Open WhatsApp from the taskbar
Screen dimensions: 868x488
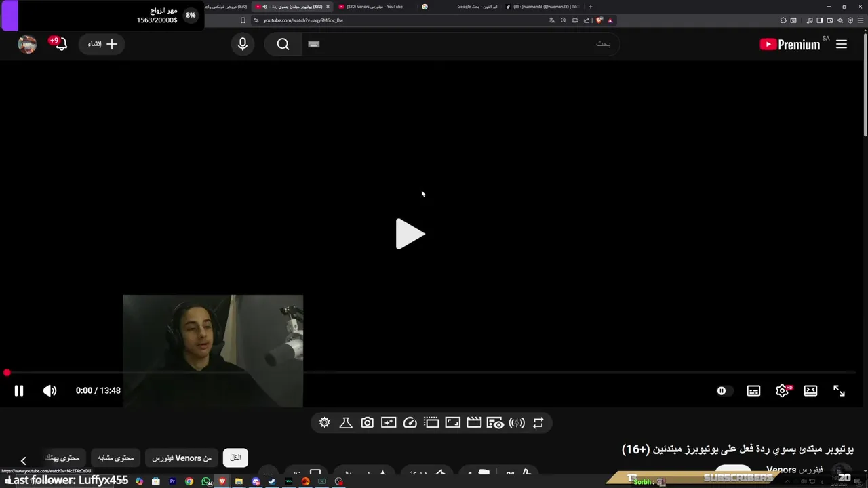206,481
